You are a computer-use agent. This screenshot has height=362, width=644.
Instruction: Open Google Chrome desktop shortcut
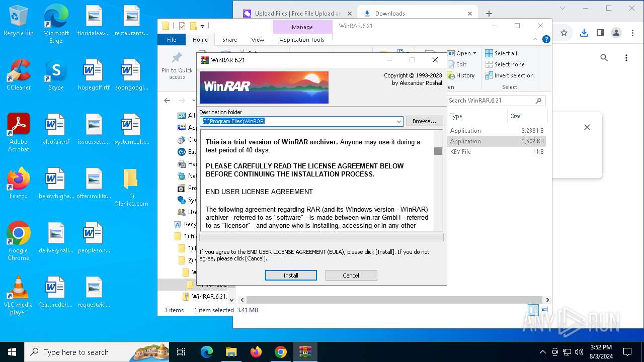click(19, 241)
